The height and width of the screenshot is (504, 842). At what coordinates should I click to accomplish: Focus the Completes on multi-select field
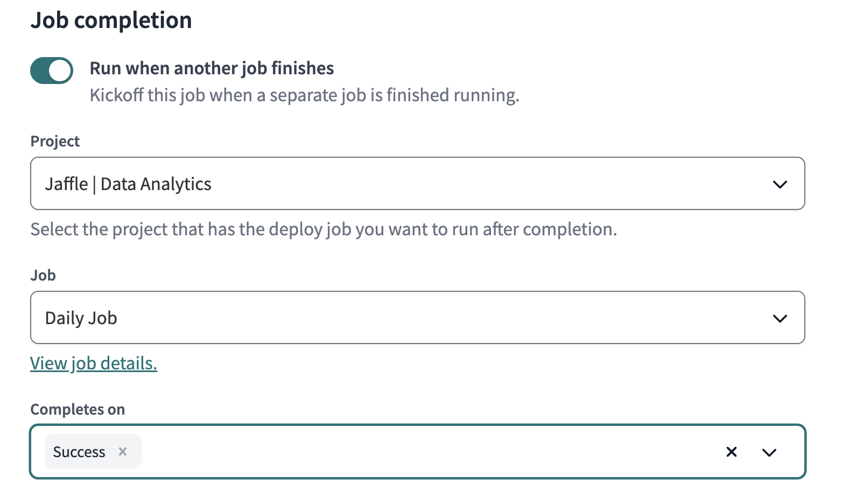[420, 452]
